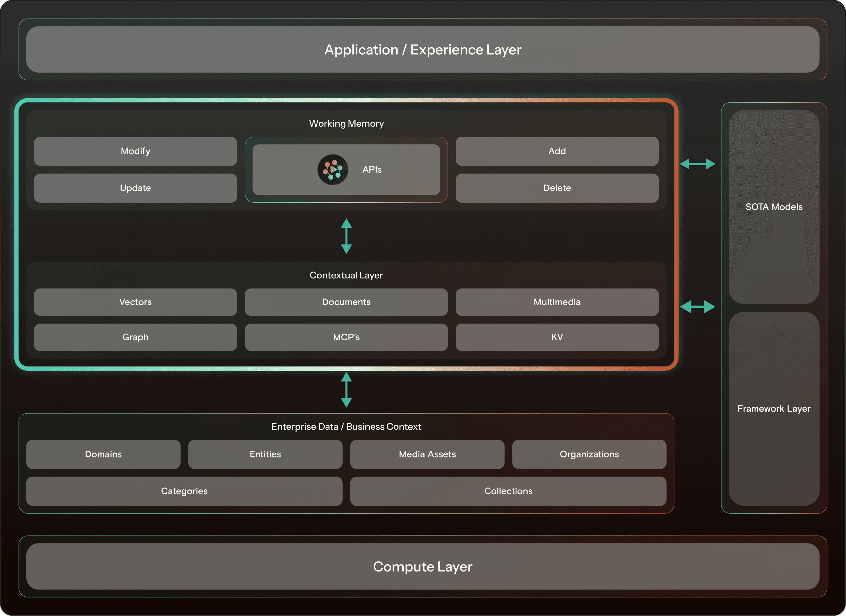Click the vertical arrow above Enterprise Data
Viewport: 846px width, 616px height.
tap(346, 390)
